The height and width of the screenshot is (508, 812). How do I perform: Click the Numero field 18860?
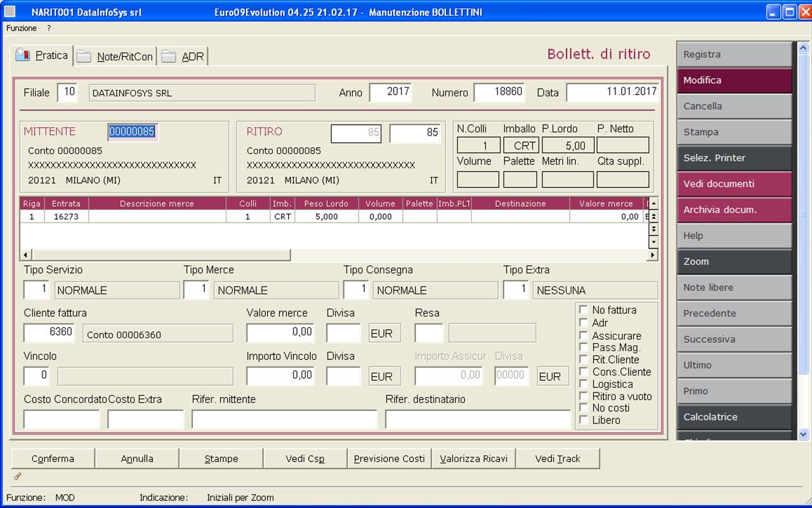pos(500,93)
